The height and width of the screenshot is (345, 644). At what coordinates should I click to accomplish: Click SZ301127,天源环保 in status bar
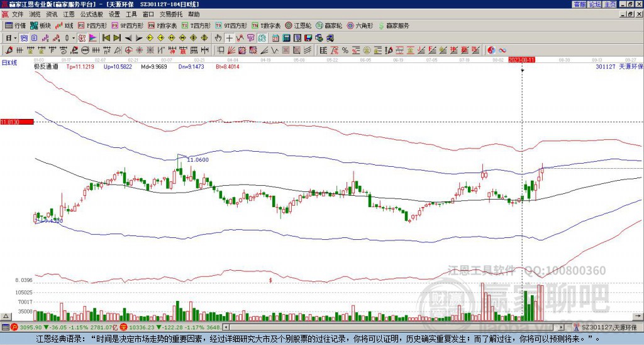608,327
